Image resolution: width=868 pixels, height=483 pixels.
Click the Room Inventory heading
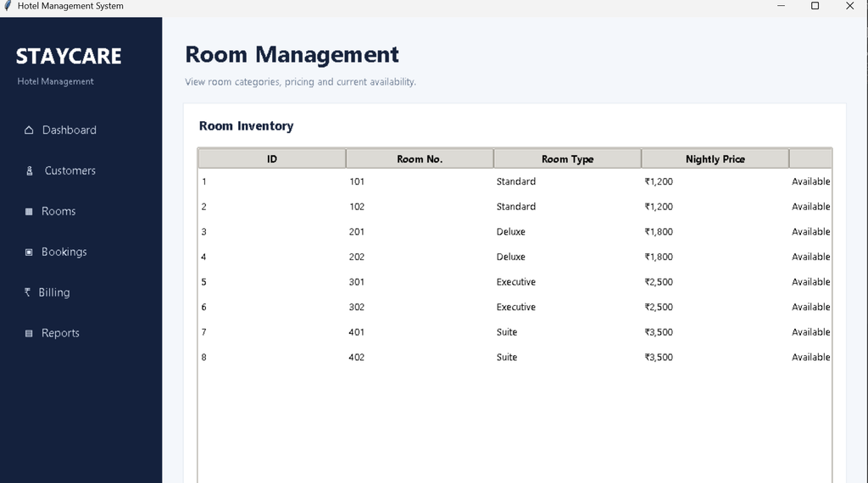point(247,126)
